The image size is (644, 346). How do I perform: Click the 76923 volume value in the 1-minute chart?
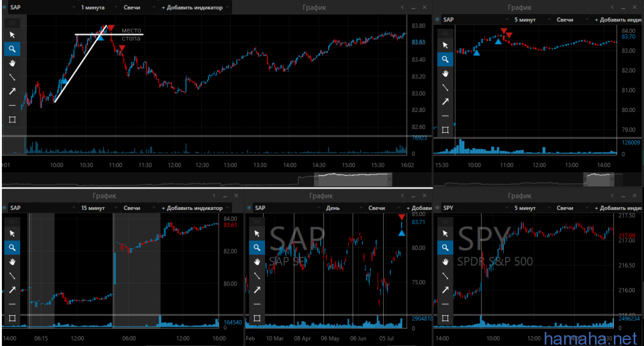click(x=419, y=138)
